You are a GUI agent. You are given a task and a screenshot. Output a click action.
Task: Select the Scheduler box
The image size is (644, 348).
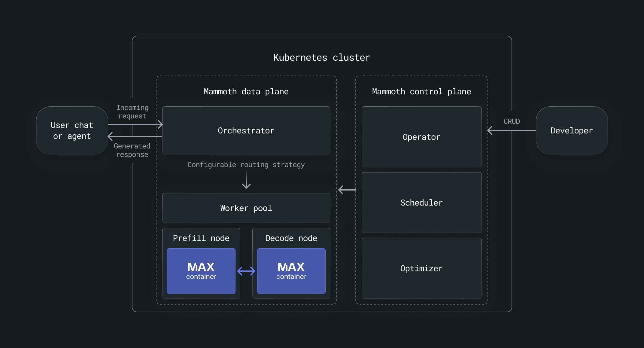[421, 203]
